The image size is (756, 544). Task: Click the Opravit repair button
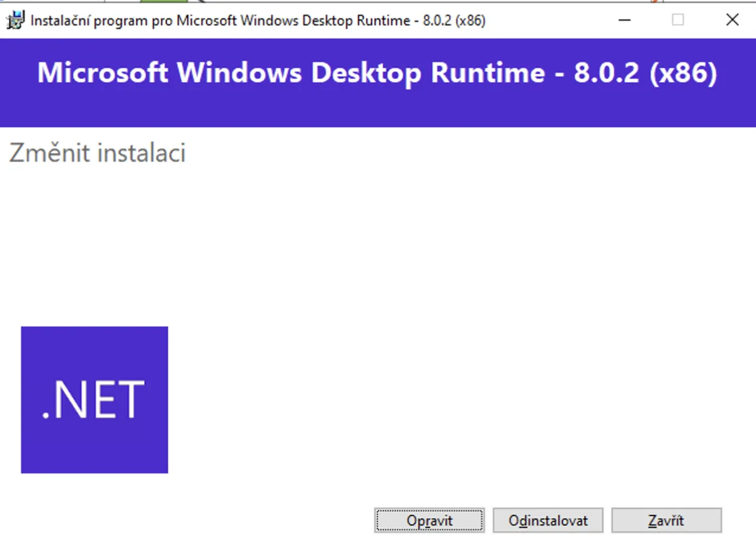pyautogui.click(x=430, y=521)
